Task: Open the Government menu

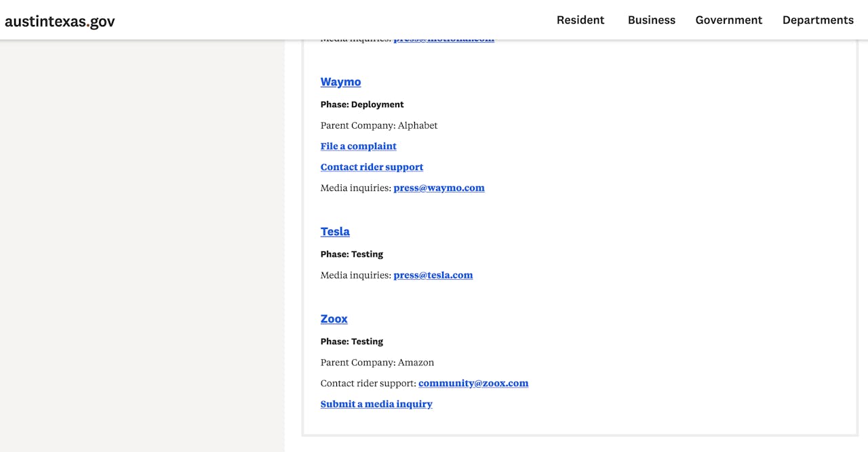Action: point(729,20)
